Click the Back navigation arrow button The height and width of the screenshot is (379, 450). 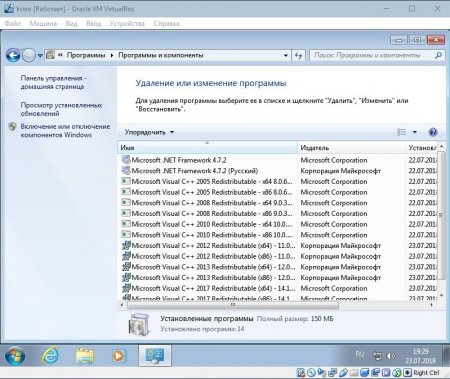[x=13, y=55]
